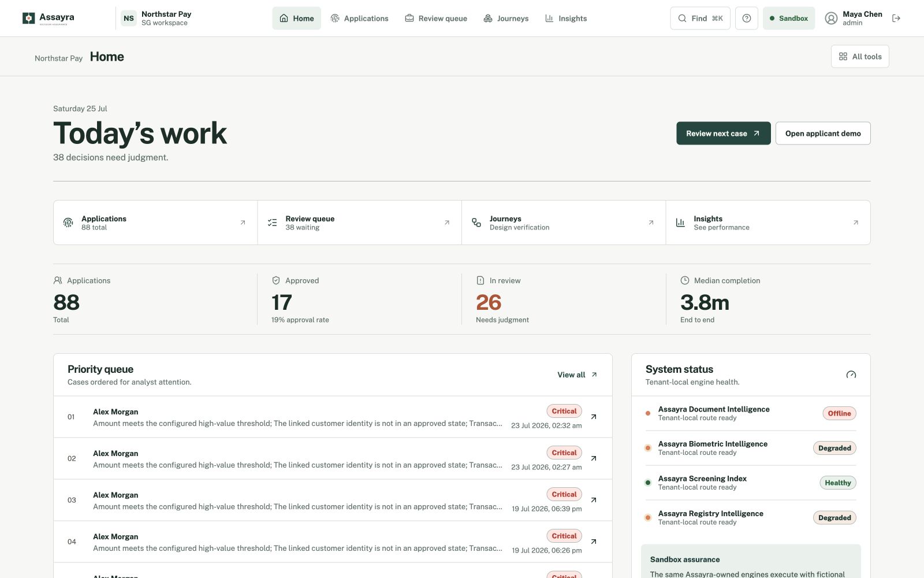
Task: Click the open arrow on case 04
Action: [594, 542]
